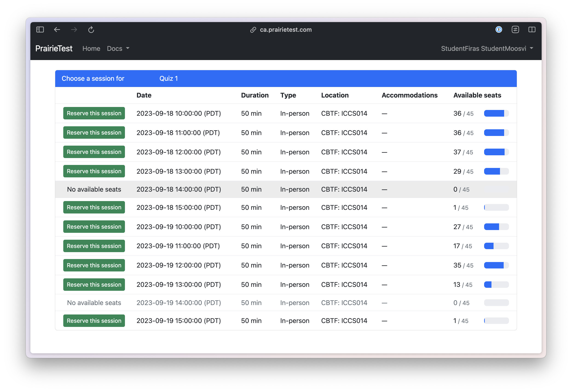The width and height of the screenshot is (572, 392).
Task: Expand the Docs dropdown menu
Action: 118,48
